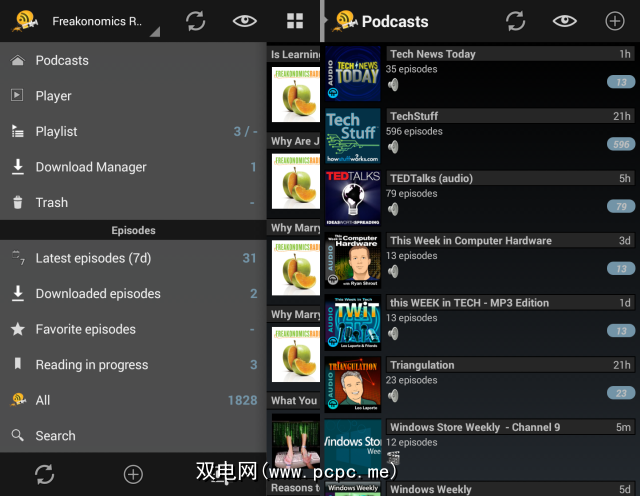
Task: Click Computer Hardware cover art
Action: [x=353, y=260]
